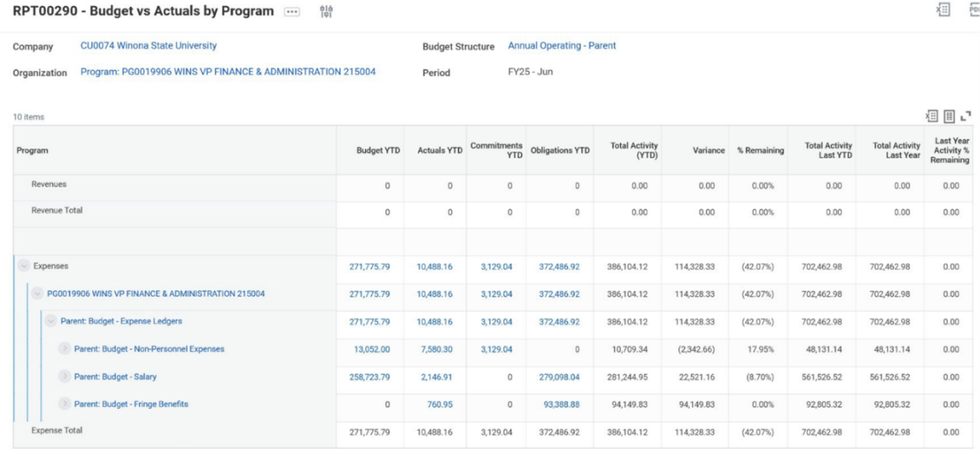Export the report to PDF
Viewport: 980px width, 454px height.
tap(975, 11)
